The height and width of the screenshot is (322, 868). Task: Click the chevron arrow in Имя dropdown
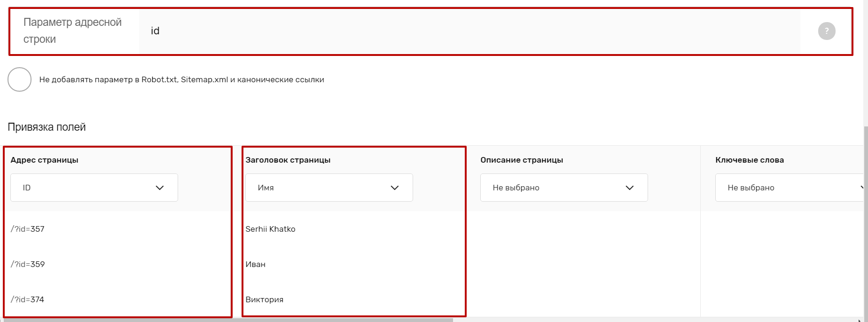[395, 188]
